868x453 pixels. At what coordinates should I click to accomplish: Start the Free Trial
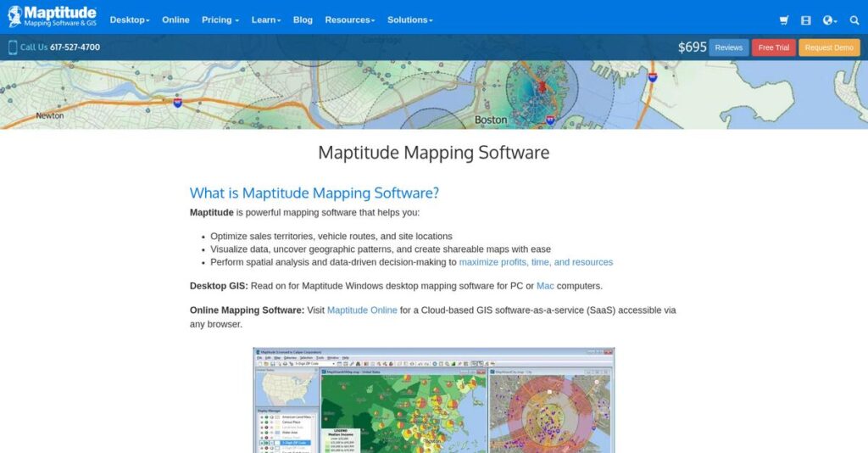773,48
